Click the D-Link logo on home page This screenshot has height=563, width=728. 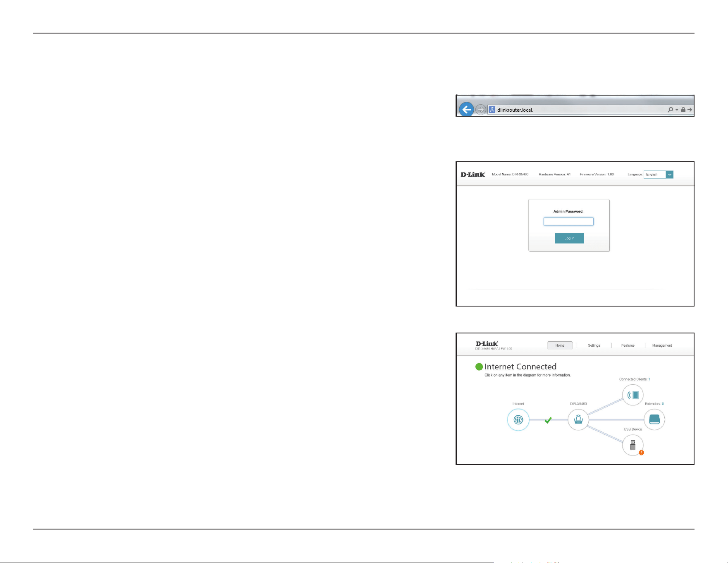point(487,344)
